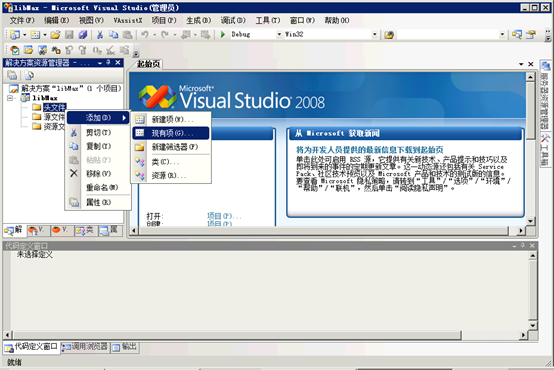Click the start page vertical scrollbar down arrow
554x370 pixels.
coord(530,221)
